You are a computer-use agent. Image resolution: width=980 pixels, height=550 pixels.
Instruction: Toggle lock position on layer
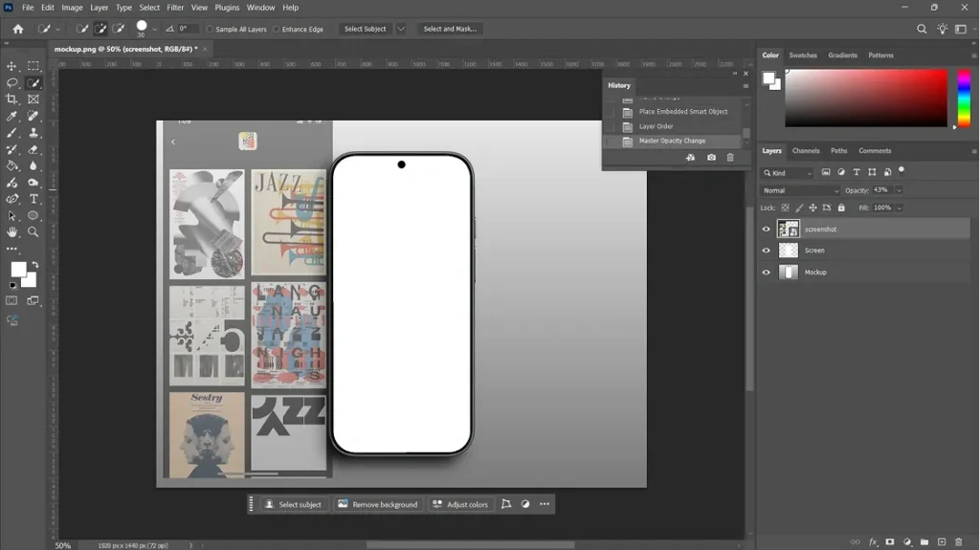(x=813, y=209)
